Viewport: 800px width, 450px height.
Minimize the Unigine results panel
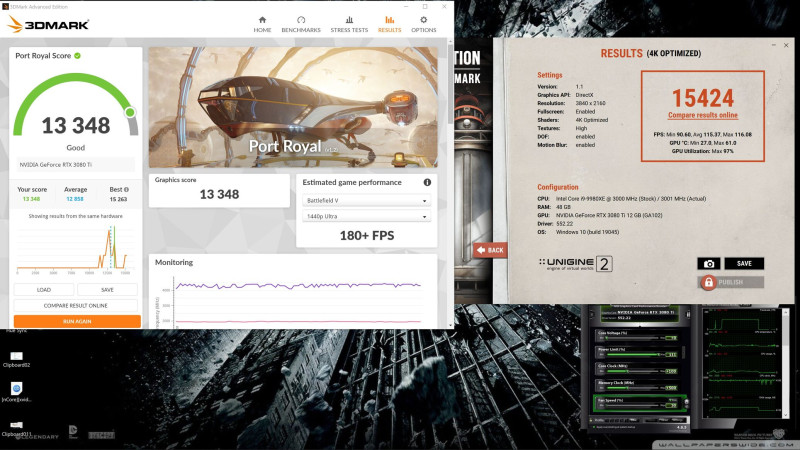pos(774,45)
